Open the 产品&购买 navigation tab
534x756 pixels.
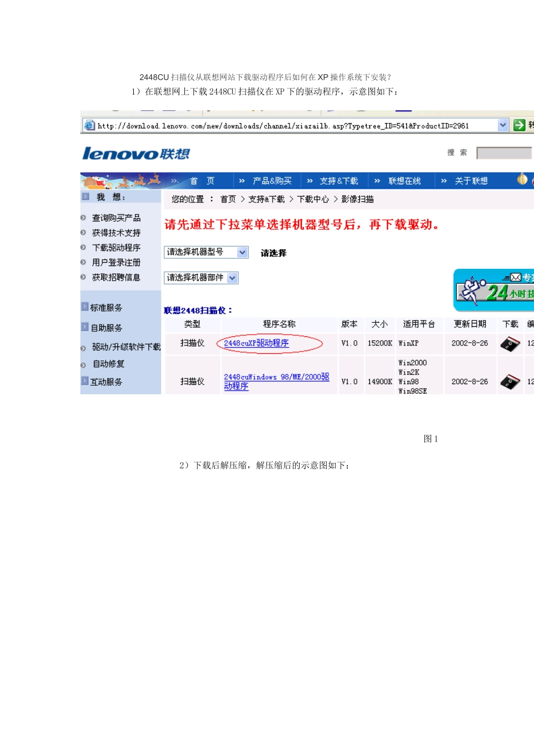(272, 181)
